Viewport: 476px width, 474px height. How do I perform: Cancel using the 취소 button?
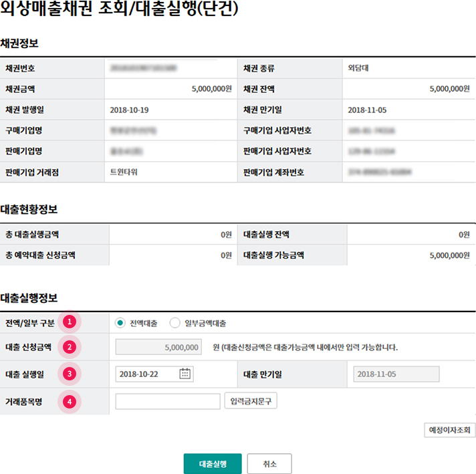269,464
